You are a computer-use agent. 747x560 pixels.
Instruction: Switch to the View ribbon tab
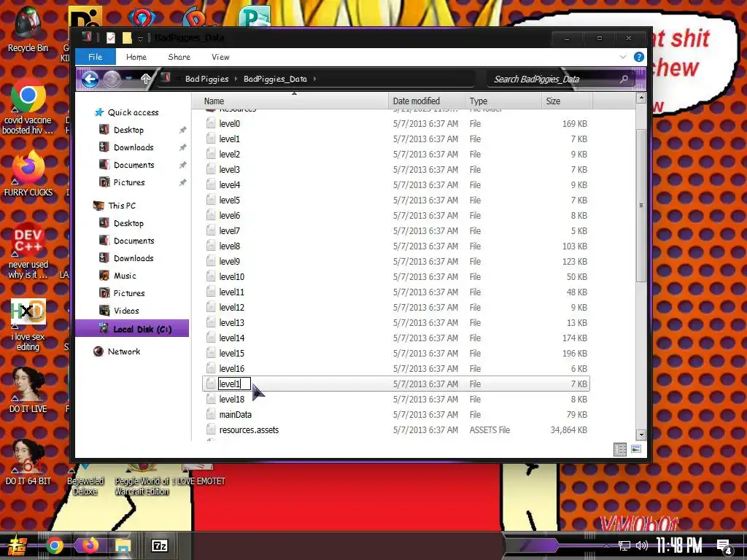click(x=220, y=57)
